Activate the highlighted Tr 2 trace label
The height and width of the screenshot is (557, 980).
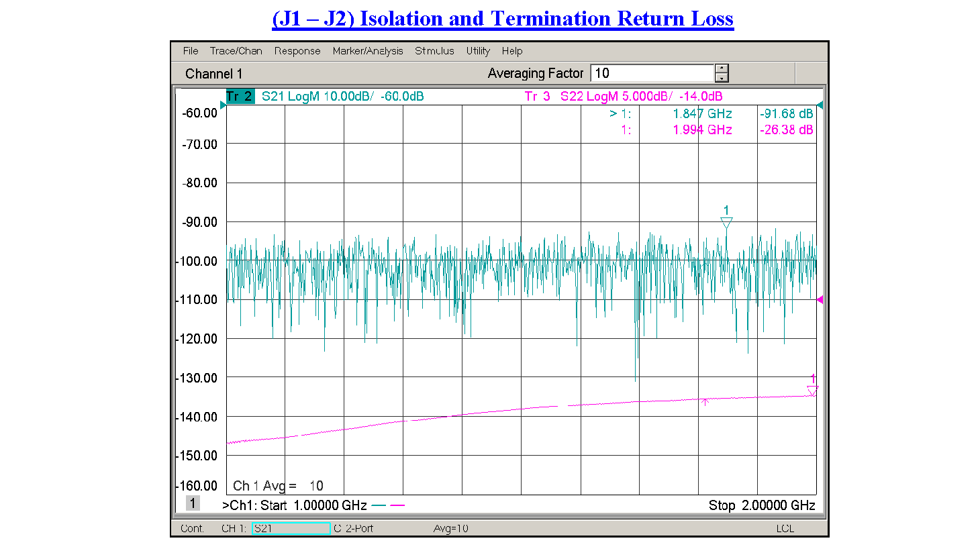[x=240, y=97]
